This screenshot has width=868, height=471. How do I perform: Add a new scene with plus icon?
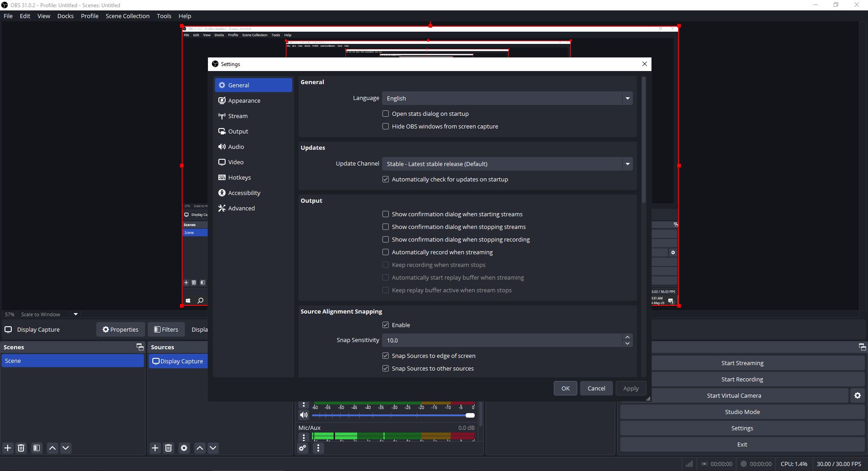8,448
